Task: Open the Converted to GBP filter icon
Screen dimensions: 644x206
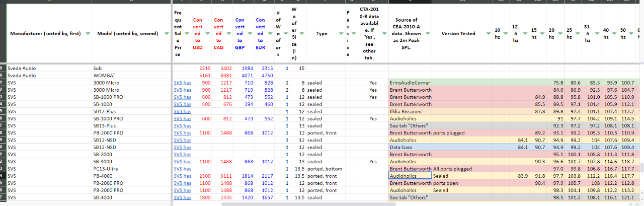Action: tap(249, 34)
